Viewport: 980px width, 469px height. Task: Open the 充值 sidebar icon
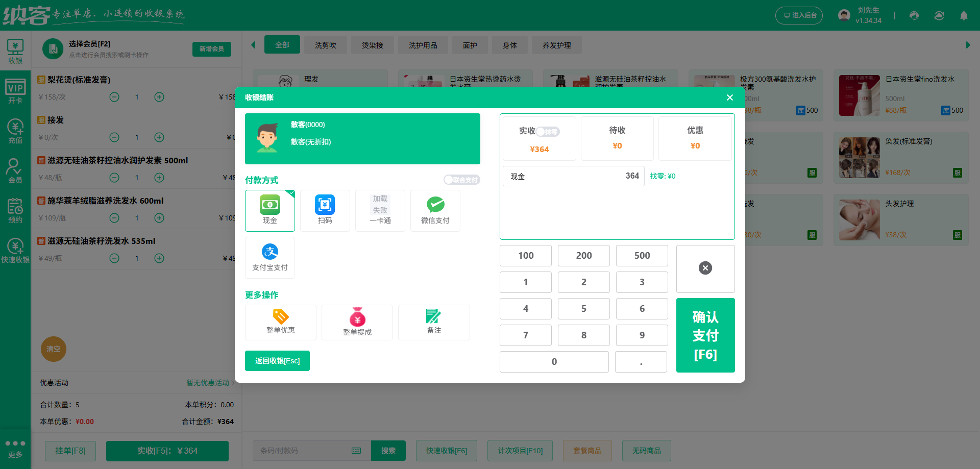point(15,130)
